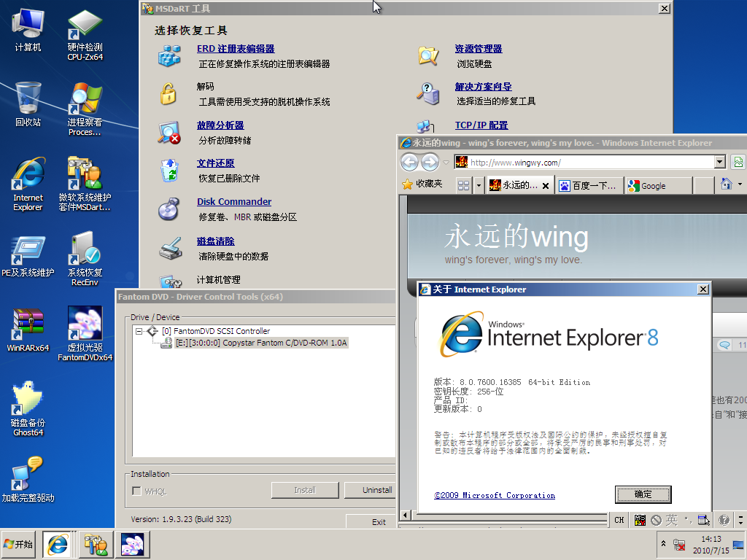Viewport: 747px width, 560px height.
Task: Click the padlock 解码 icon in MSDaRT
Action: 169,94
